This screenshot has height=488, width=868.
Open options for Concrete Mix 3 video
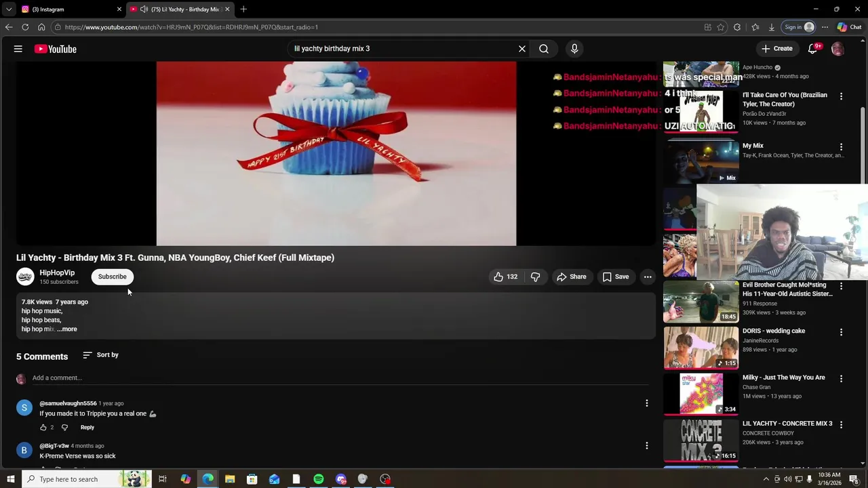(x=841, y=425)
